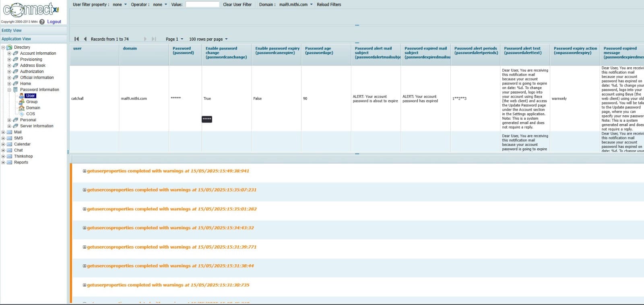The width and height of the screenshot is (644, 305).
Task: Select the Group icon under Password Information
Action: (22, 102)
